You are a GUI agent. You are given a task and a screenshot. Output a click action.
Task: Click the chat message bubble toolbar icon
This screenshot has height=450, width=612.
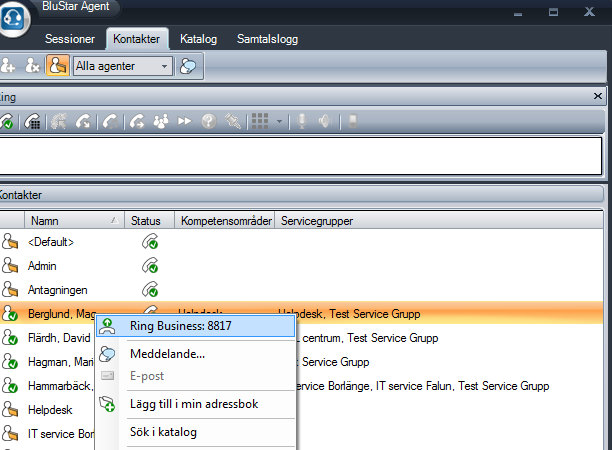click(x=188, y=66)
